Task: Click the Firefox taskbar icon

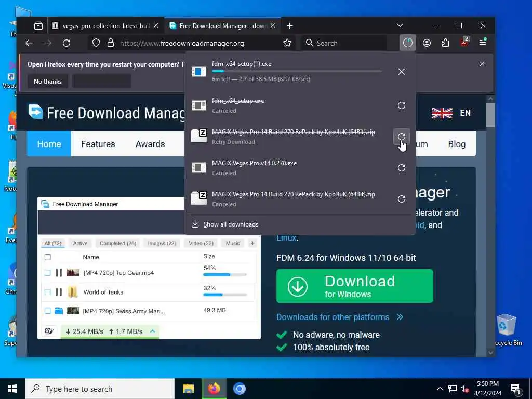Action: click(x=214, y=389)
